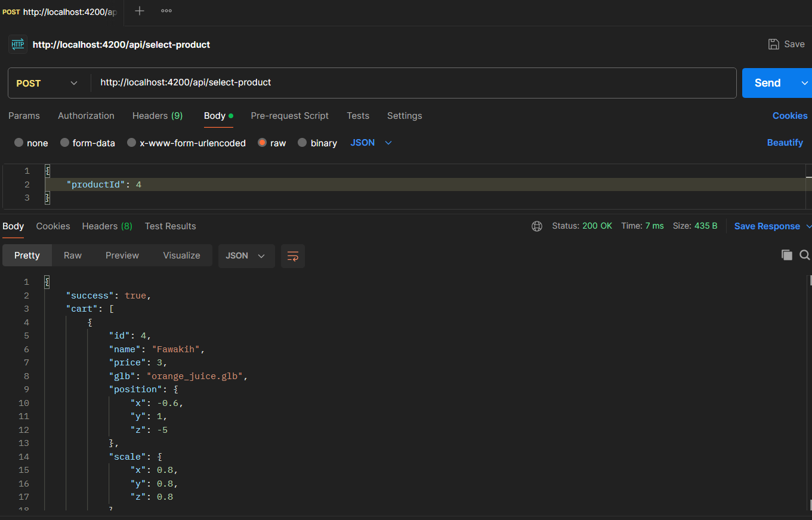Screen dimensions: 812x520
Task: Open the three-dot tab overflow menu
Action: point(166,11)
